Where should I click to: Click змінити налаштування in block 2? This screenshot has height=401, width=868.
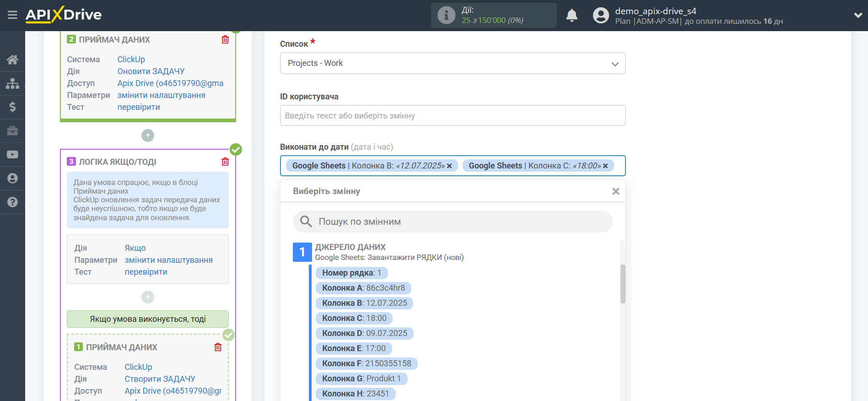pyautogui.click(x=161, y=95)
